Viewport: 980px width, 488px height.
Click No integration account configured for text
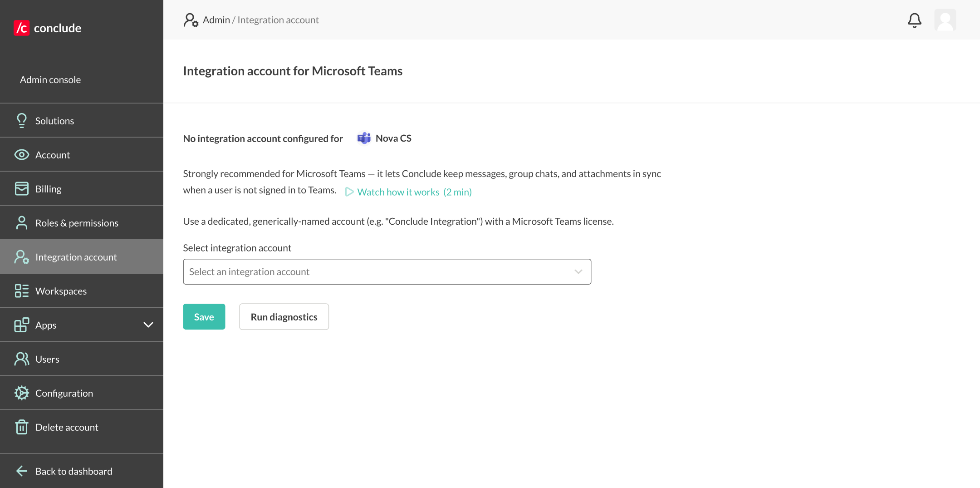(263, 138)
